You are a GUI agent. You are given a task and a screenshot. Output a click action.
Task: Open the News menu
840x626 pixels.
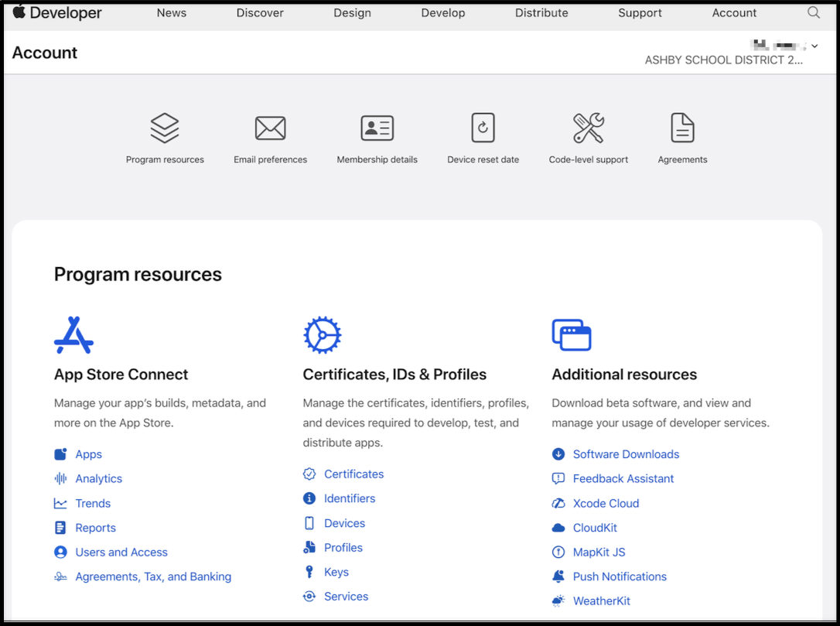click(172, 13)
